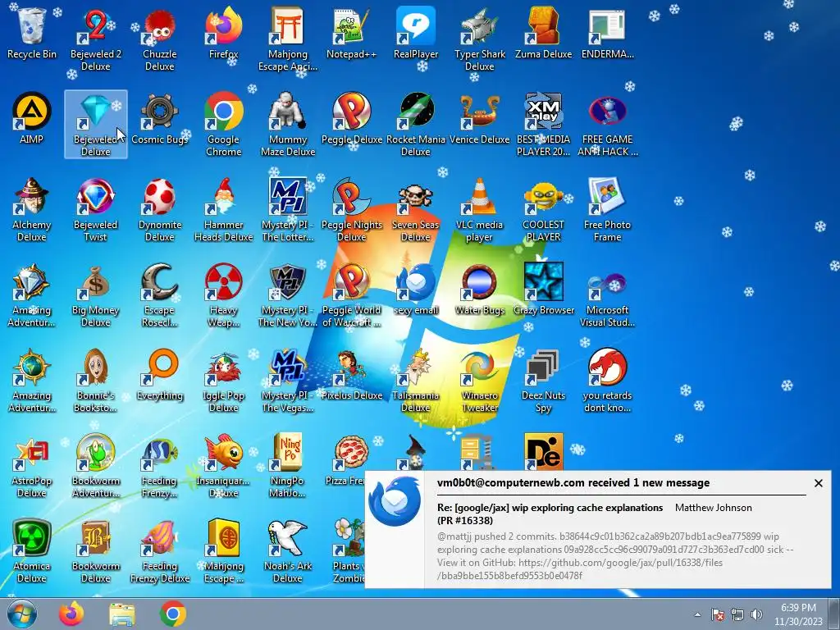The height and width of the screenshot is (630, 840).
Task: Select Iggle Pop Deluxe icon
Action: (x=223, y=381)
